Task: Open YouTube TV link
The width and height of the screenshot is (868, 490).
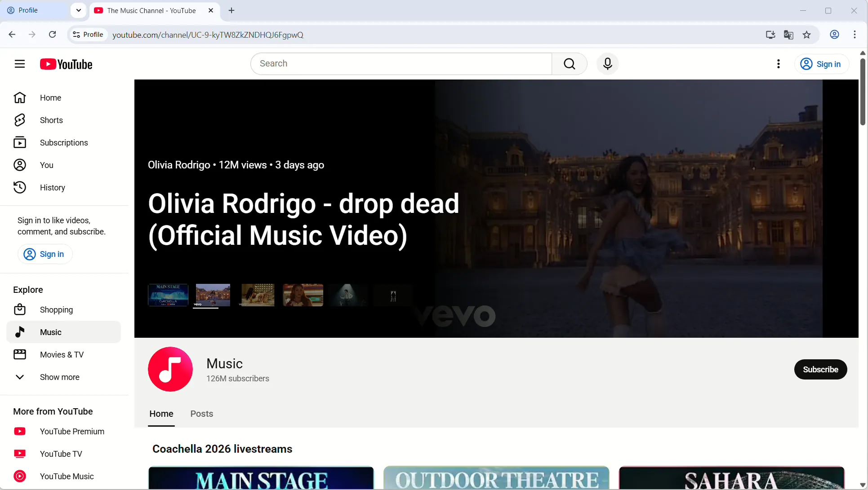Action: tap(64, 454)
